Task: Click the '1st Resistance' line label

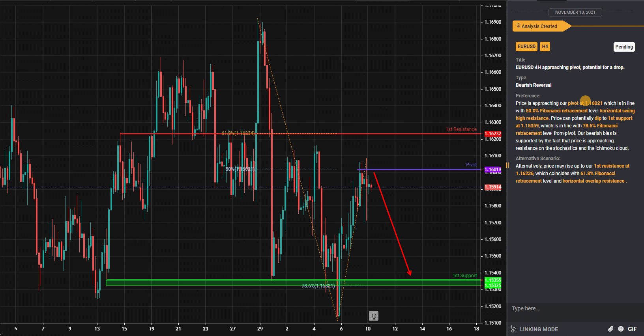Action: point(461,129)
